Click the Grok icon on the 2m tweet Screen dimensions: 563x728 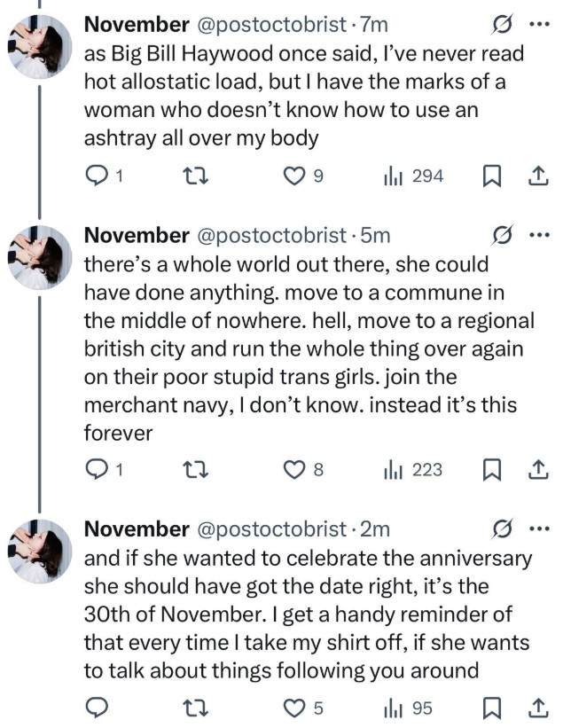[x=503, y=529]
